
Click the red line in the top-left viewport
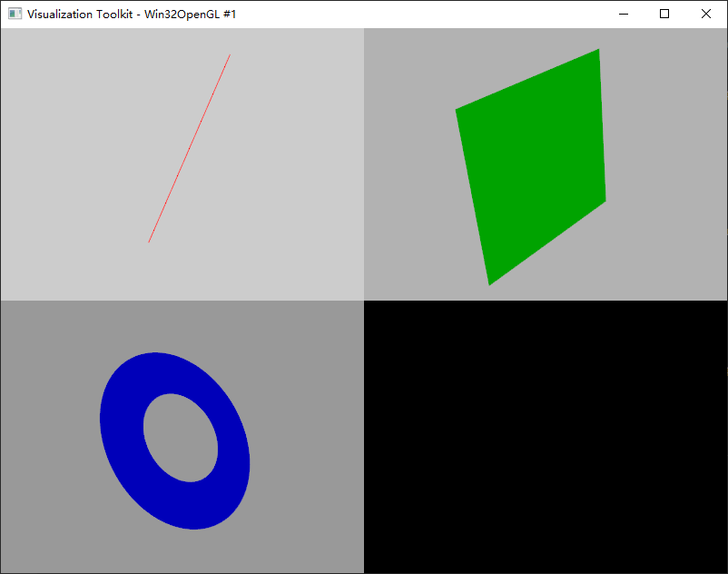click(x=190, y=148)
